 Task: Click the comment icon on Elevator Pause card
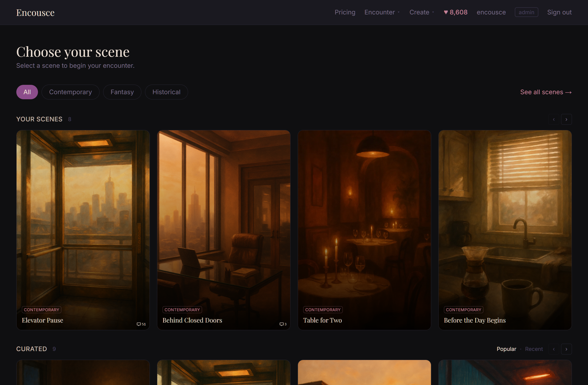pyautogui.click(x=139, y=324)
